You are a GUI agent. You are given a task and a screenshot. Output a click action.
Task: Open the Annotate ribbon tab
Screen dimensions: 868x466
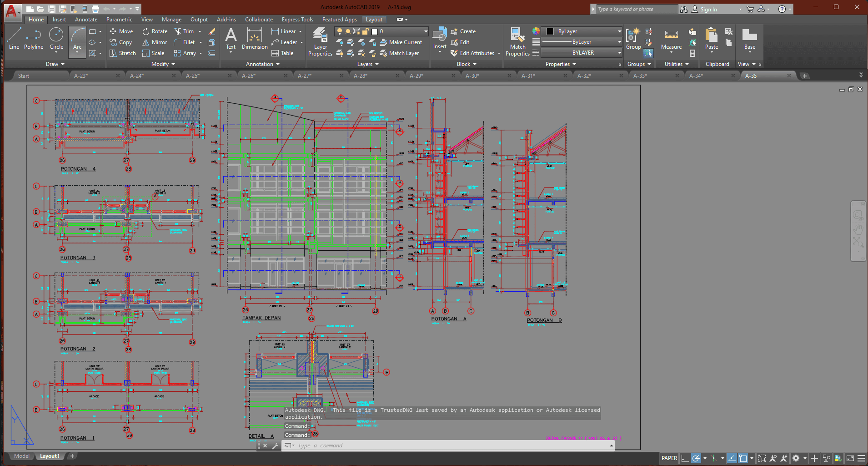click(x=86, y=20)
